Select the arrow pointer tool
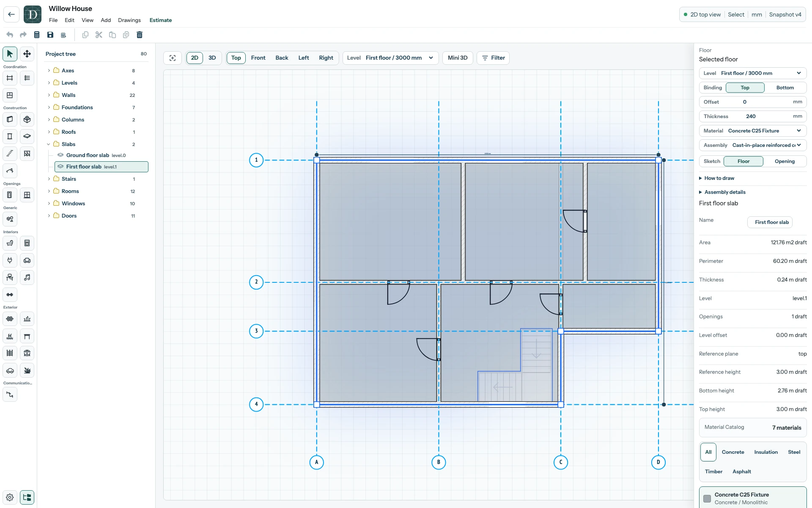812x508 pixels. 10,54
